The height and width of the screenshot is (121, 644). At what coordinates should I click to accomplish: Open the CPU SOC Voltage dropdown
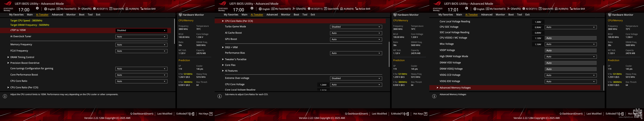571,27
